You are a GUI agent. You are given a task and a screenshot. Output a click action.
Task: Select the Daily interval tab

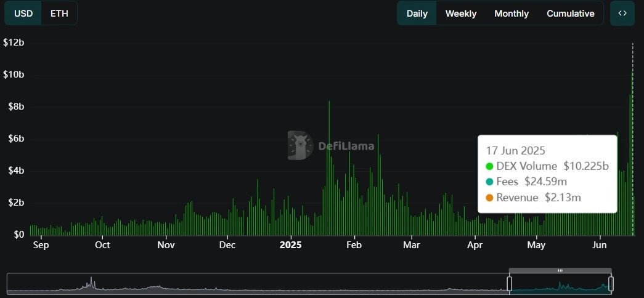pos(417,14)
